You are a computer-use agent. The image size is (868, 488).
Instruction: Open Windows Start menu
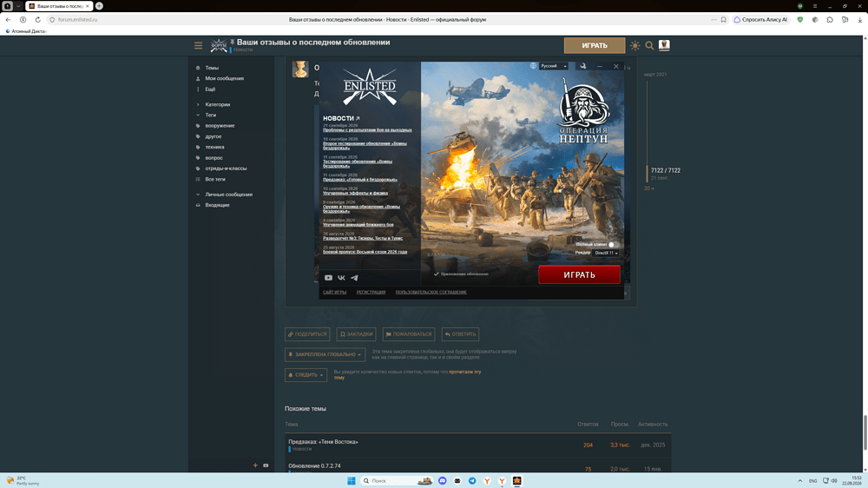coord(351,481)
